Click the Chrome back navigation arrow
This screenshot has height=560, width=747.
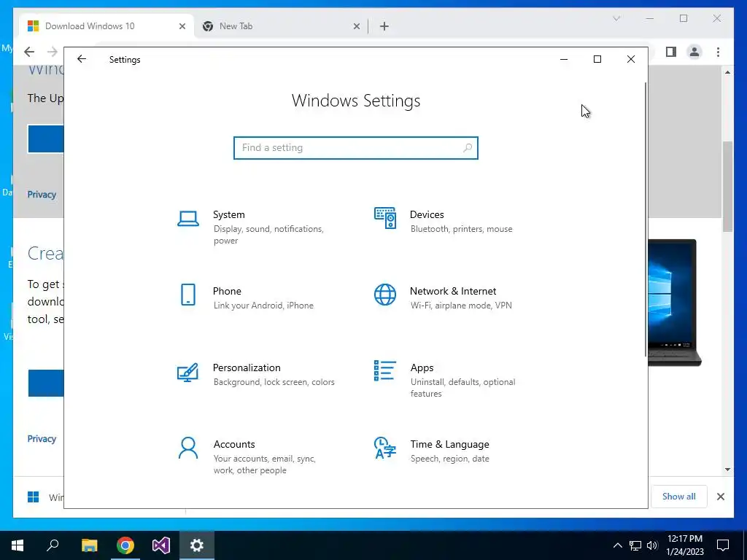pos(29,52)
